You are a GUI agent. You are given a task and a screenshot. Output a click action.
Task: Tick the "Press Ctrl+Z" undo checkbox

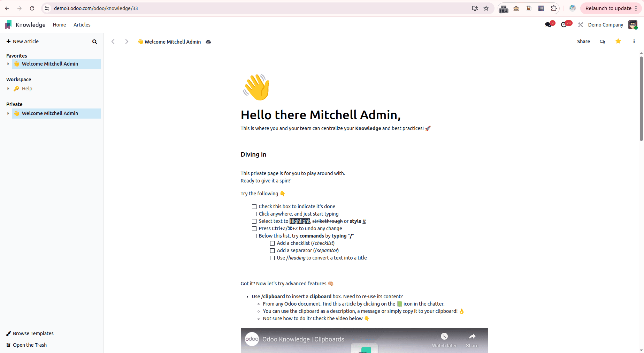(254, 229)
